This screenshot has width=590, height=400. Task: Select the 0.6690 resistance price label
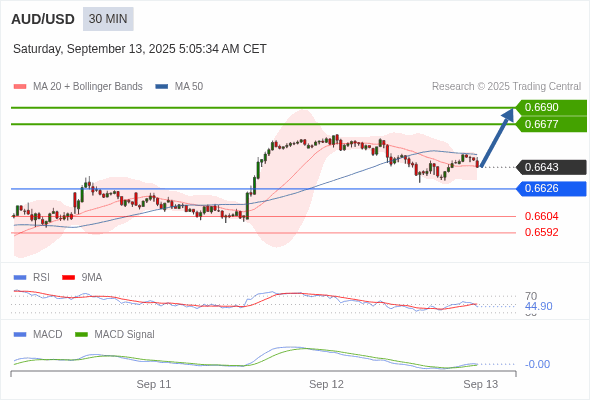[551, 108]
